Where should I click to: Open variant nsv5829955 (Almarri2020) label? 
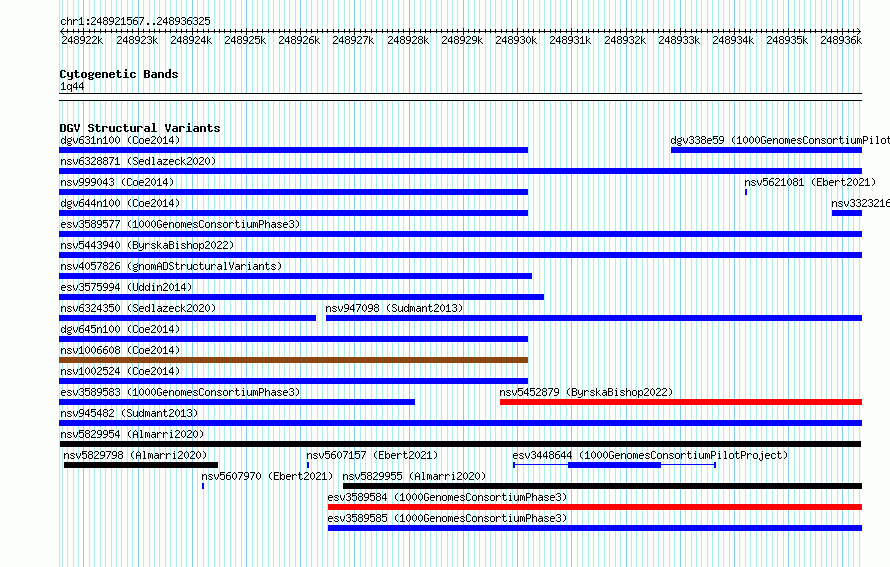(414, 476)
